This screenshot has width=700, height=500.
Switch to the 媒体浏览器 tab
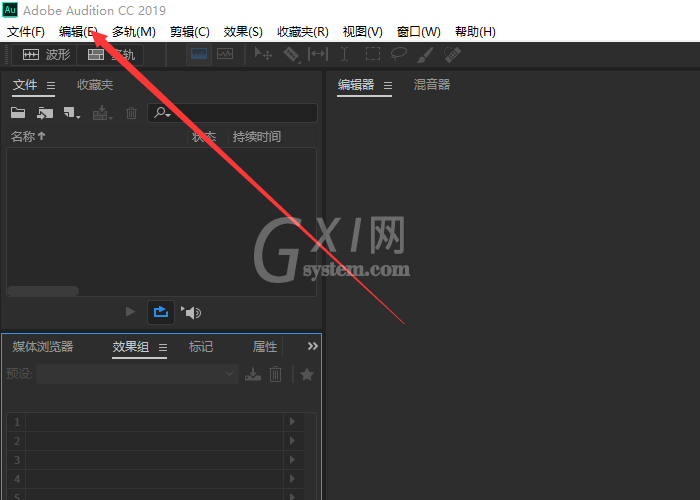pyautogui.click(x=43, y=347)
